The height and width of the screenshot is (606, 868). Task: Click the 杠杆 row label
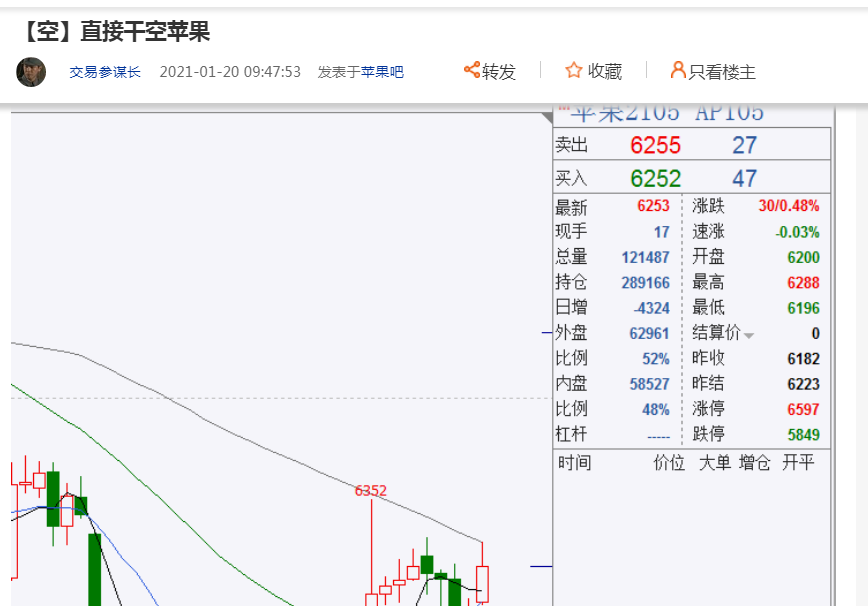pyautogui.click(x=571, y=434)
